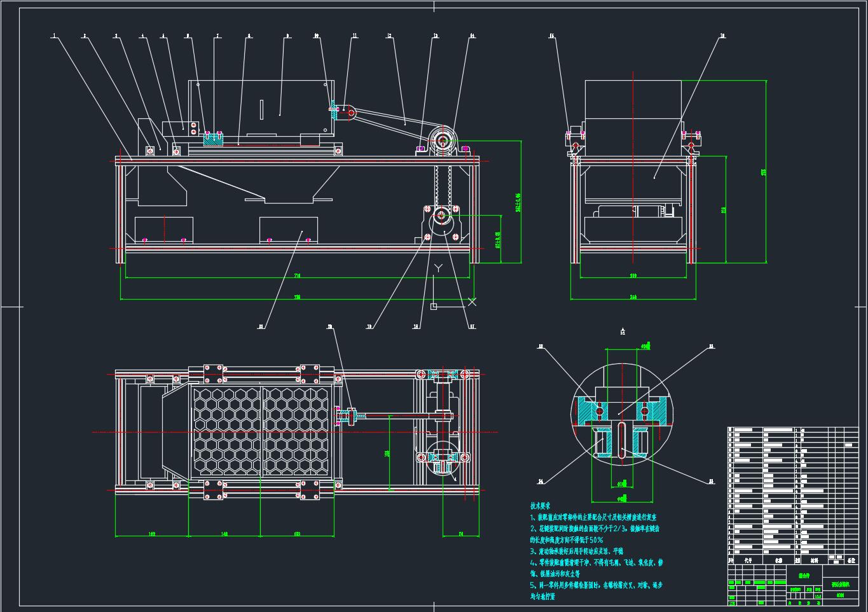This screenshot has width=868, height=612.
Task: Select the keyway slot in the detail view
Action: point(623,440)
